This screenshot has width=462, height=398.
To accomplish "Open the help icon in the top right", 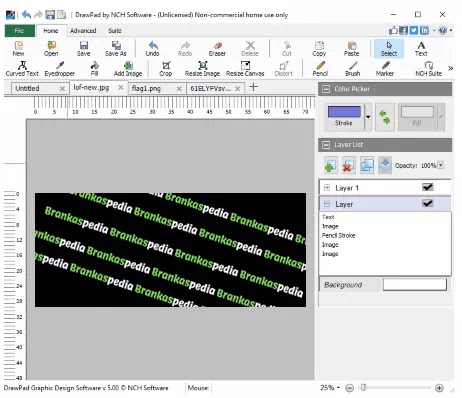I will click(x=443, y=30).
